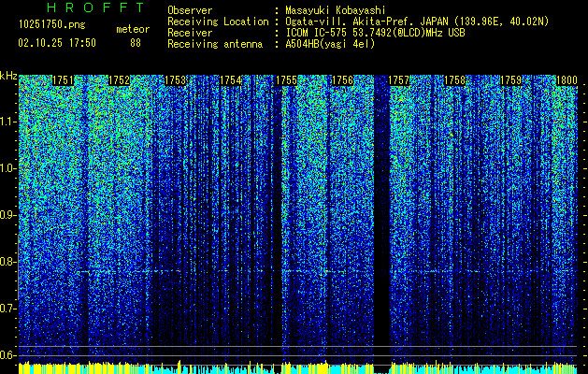Click the 1754 time marker

point(231,80)
